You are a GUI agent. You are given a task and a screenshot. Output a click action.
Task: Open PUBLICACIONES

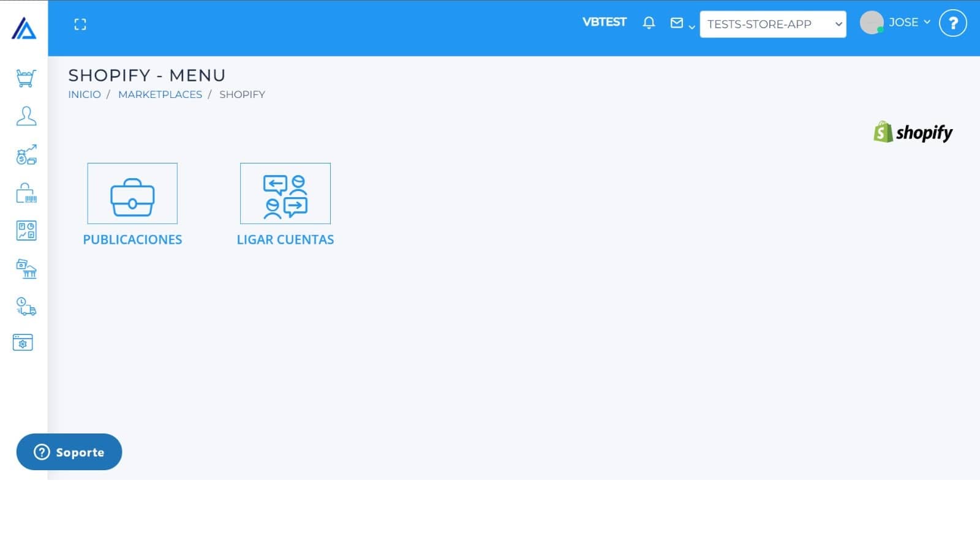pos(132,239)
